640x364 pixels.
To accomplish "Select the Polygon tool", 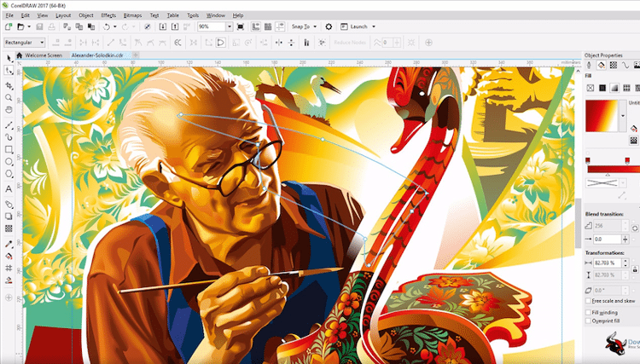I will [x=9, y=174].
